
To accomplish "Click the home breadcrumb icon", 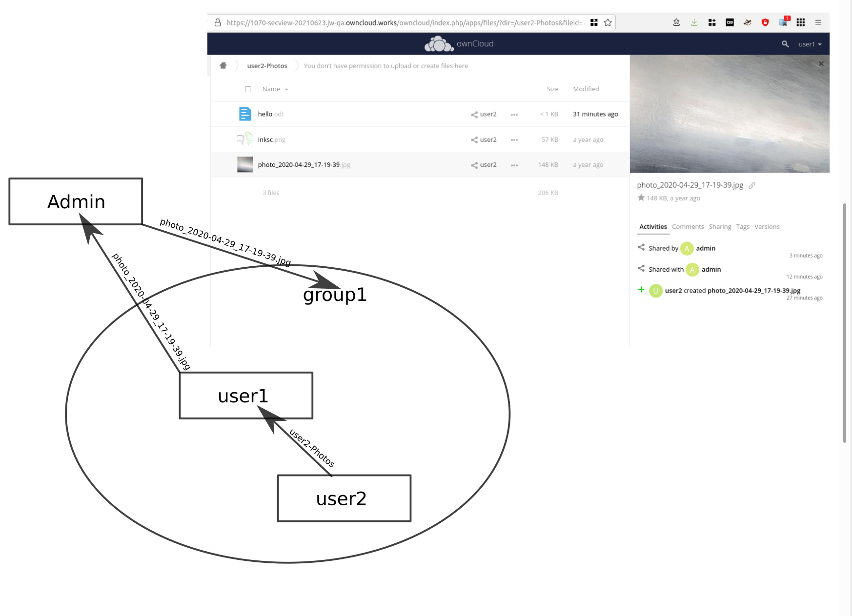I will pos(223,65).
